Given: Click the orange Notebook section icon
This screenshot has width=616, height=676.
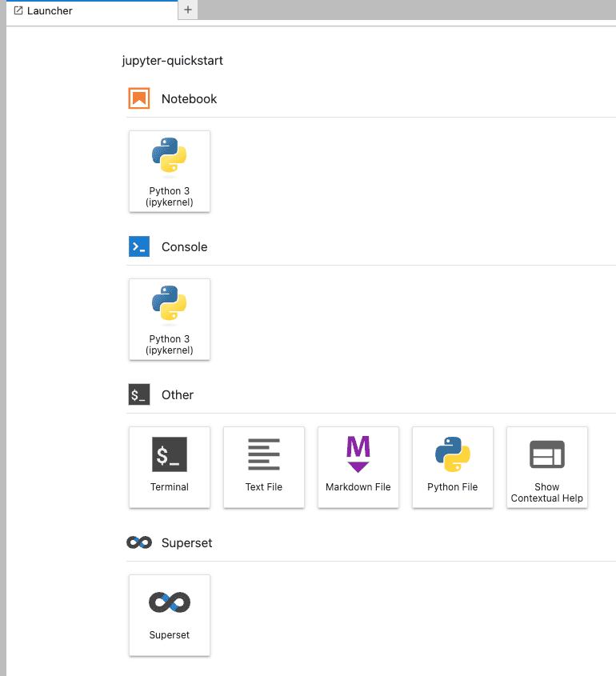Looking at the screenshot, I should pos(139,98).
